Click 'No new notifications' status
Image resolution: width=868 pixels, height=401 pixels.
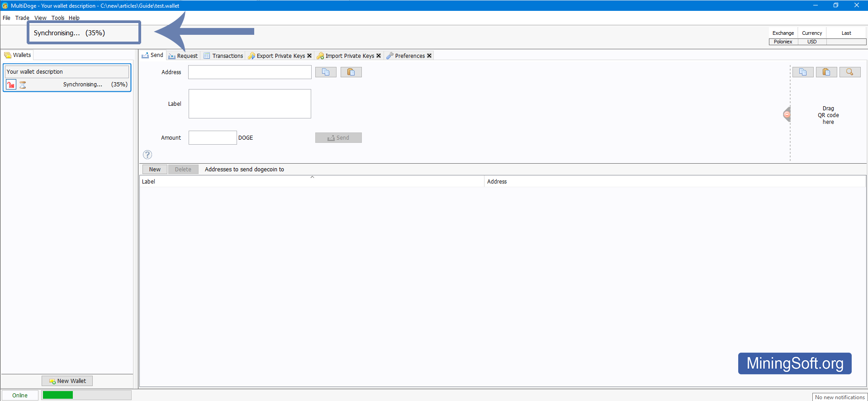pos(840,397)
